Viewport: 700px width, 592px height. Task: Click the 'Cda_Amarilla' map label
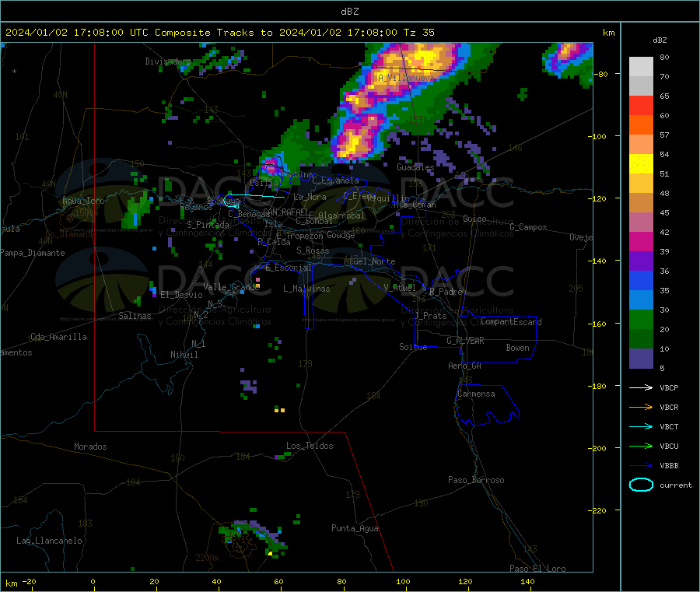(x=58, y=337)
